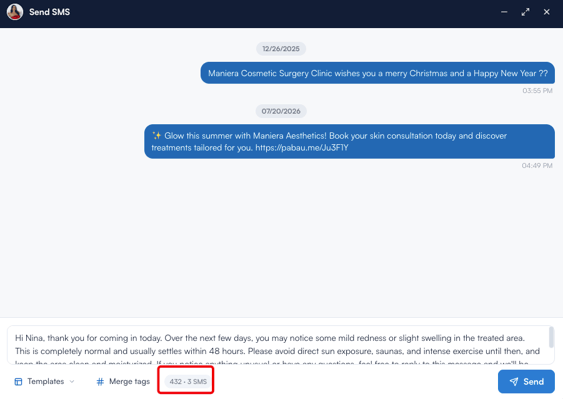The width and height of the screenshot is (563, 399).
Task: Click the sparkles emoji in the summer message
Action: 157,135
